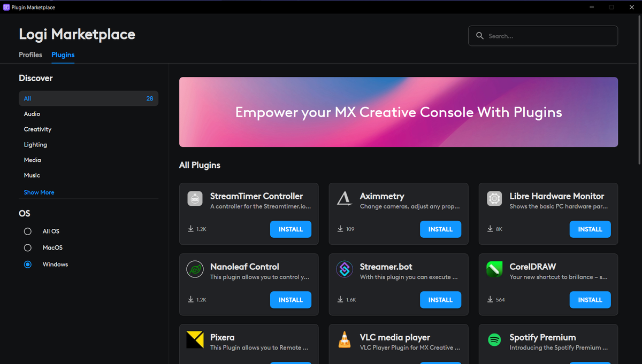Select the MacOS radio button
The image size is (642, 364).
(27, 247)
